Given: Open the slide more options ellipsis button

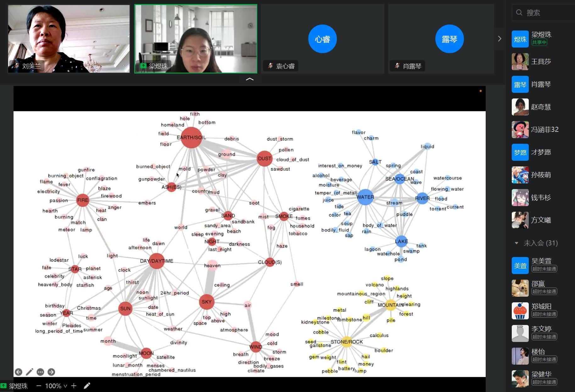Looking at the screenshot, I should point(40,372).
